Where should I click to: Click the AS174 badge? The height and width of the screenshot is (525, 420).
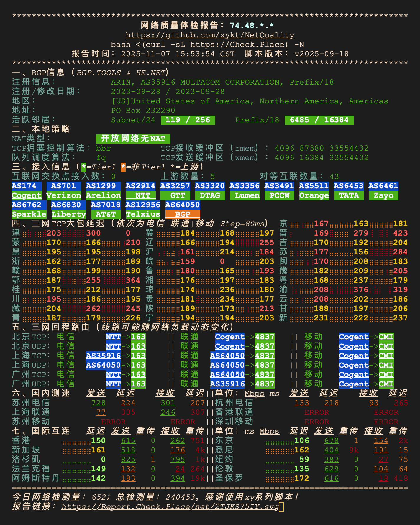point(27,186)
